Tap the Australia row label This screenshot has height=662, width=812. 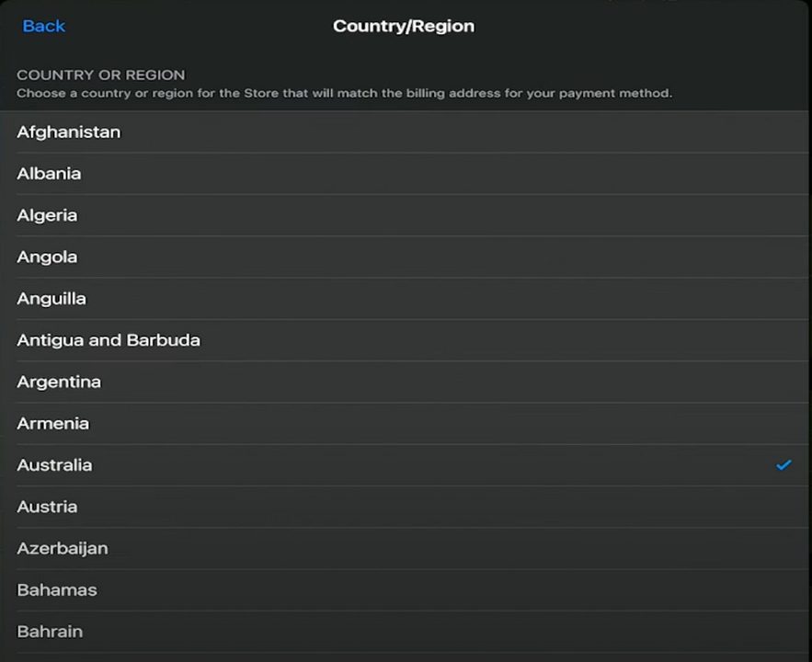coord(54,465)
